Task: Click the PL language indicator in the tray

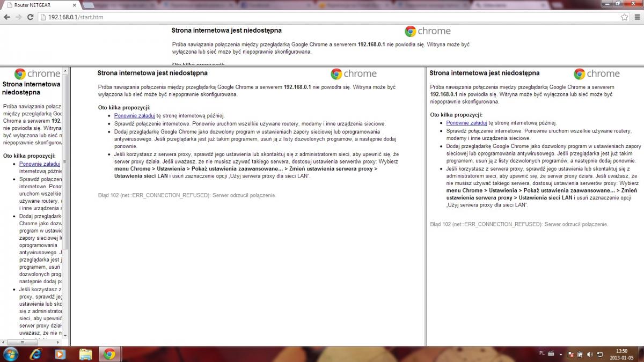Action: pos(541,354)
